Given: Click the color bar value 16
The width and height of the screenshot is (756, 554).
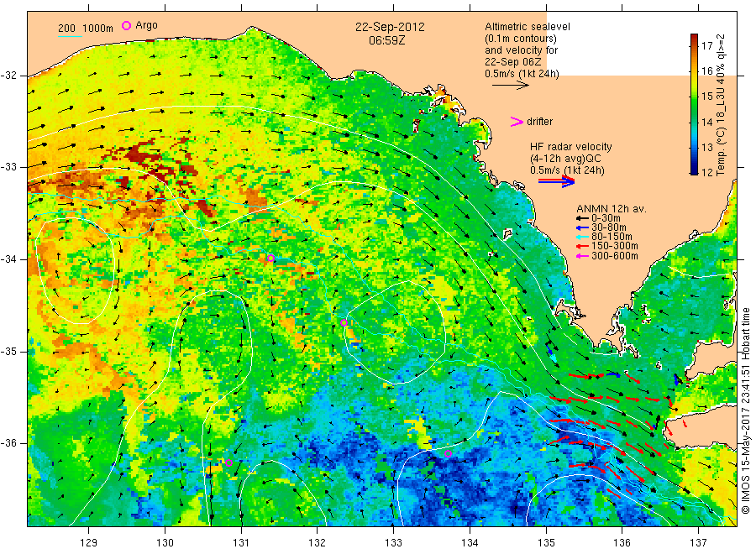Looking at the screenshot, I should click(706, 71).
